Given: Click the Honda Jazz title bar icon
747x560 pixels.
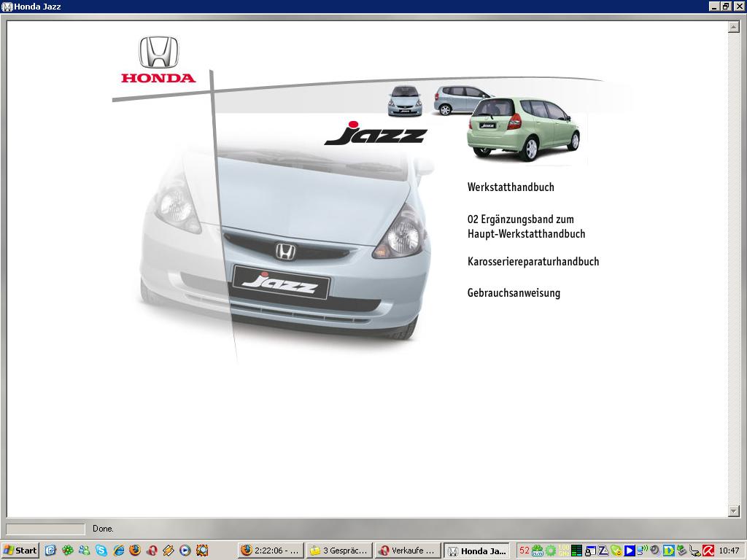Looking at the screenshot, I should tap(7, 7).
